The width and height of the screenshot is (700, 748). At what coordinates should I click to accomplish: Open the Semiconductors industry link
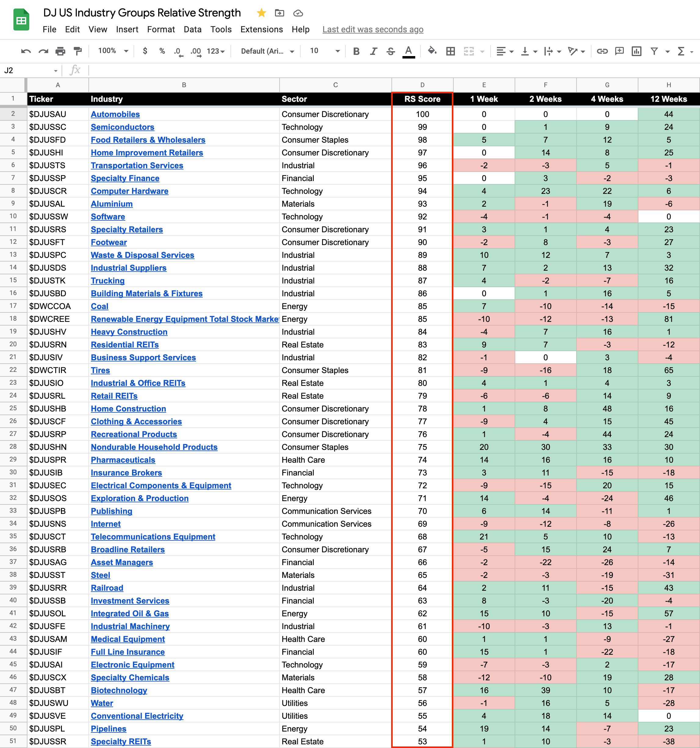click(x=122, y=127)
